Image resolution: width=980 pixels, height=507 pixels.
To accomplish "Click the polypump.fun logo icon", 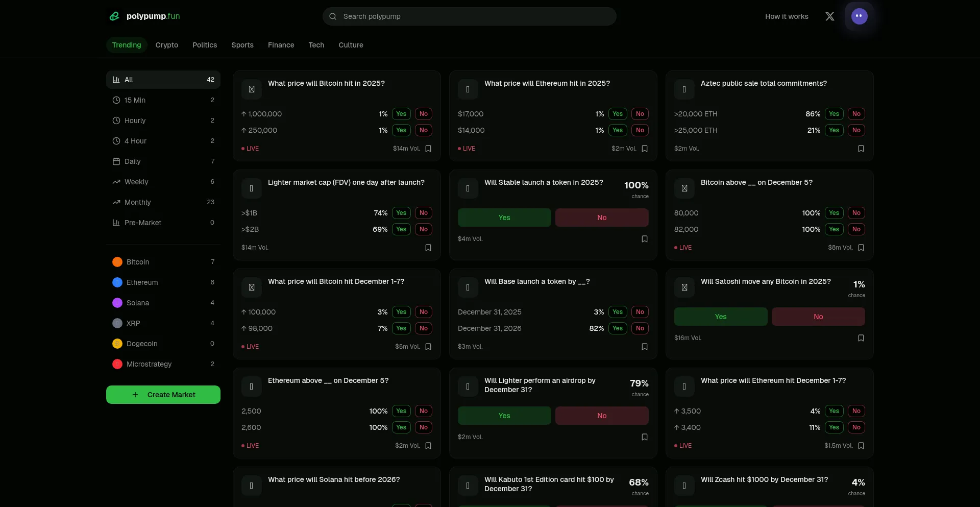I will (x=114, y=16).
